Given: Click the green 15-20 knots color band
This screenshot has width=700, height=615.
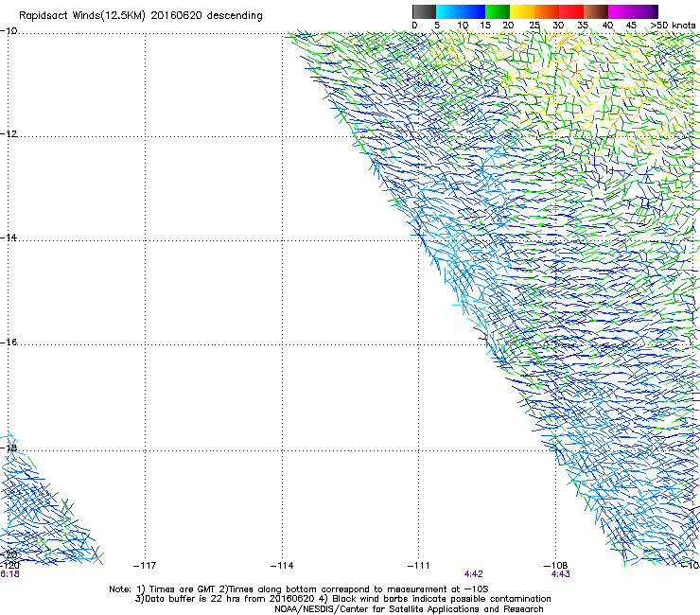Looking at the screenshot, I should (x=498, y=11).
